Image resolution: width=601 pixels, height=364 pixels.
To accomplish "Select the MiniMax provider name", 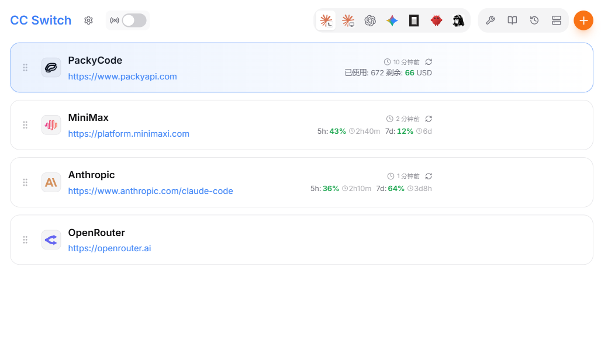I will pyautogui.click(x=88, y=117).
